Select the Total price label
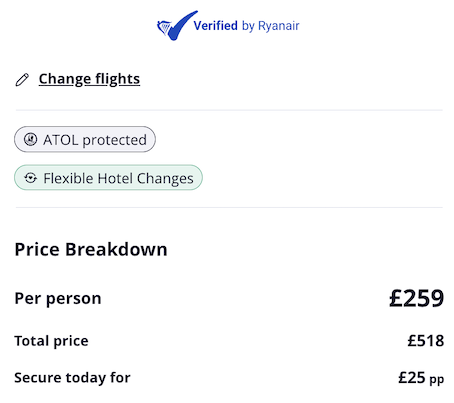The image size is (454, 403). 52,341
